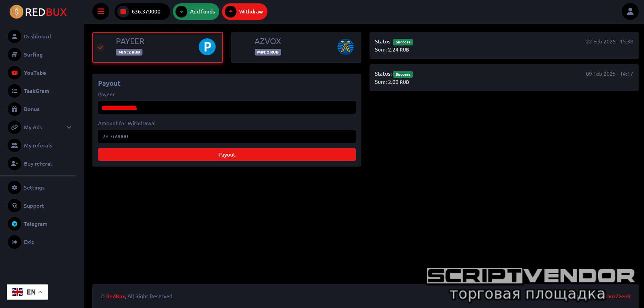This screenshot has width=644, height=308.
Task: Open the Buy referal menu label
Action: tap(38, 164)
